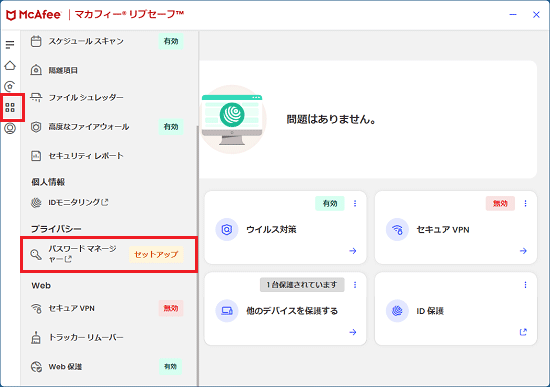Click the ウイルス対策 shield icon on card
The image size is (550, 387).
coord(227,230)
